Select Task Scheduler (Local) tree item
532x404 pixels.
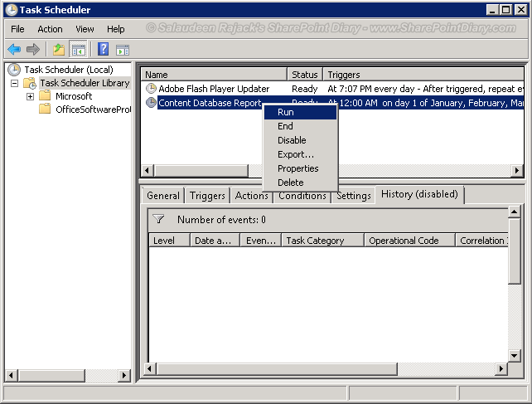pos(69,70)
